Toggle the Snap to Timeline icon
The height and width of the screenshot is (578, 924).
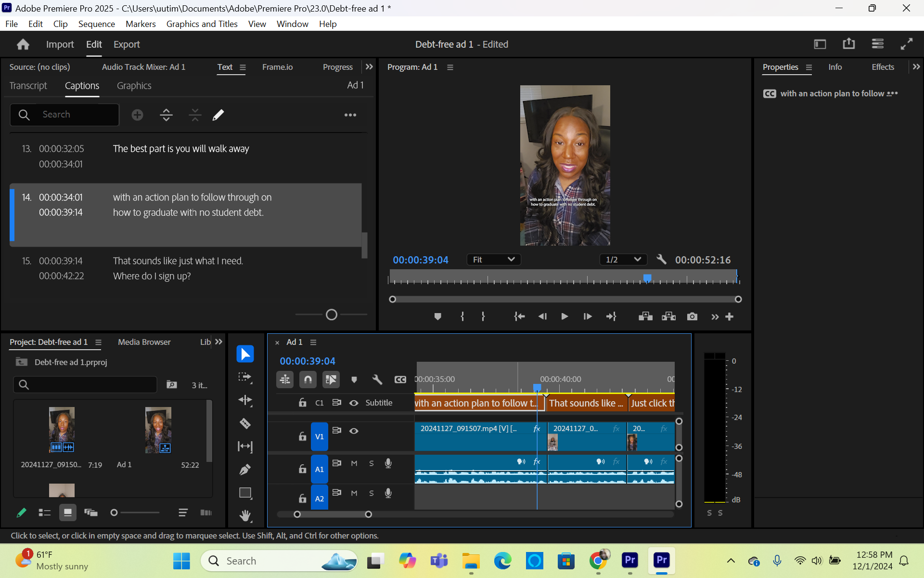coord(308,378)
